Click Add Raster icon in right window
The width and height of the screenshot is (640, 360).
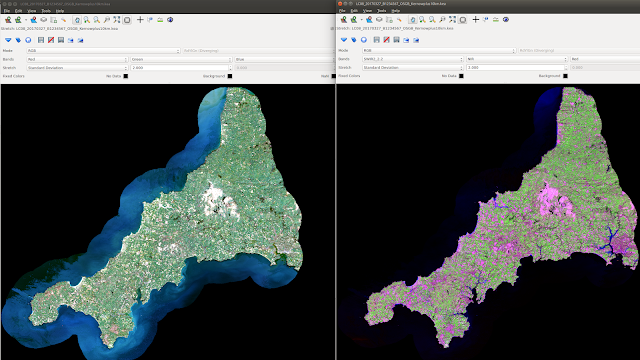[x=344, y=20]
